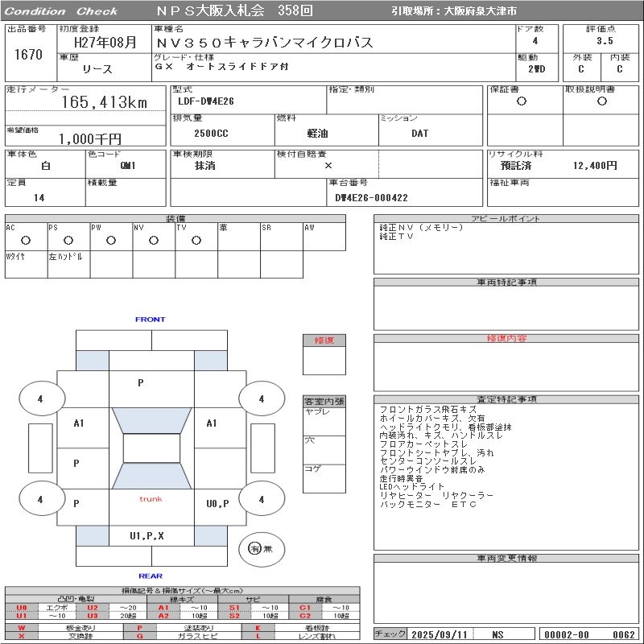This screenshot has width=644, height=644.
Task: Select the FRONT label on the diagram
Action: tap(151, 319)
